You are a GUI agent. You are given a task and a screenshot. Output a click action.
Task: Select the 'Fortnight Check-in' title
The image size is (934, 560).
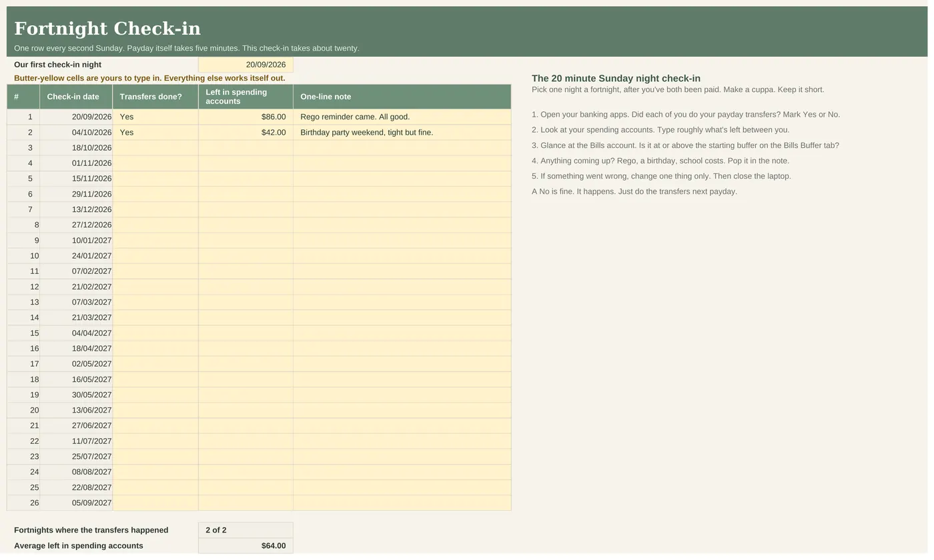tap(107, 29)
